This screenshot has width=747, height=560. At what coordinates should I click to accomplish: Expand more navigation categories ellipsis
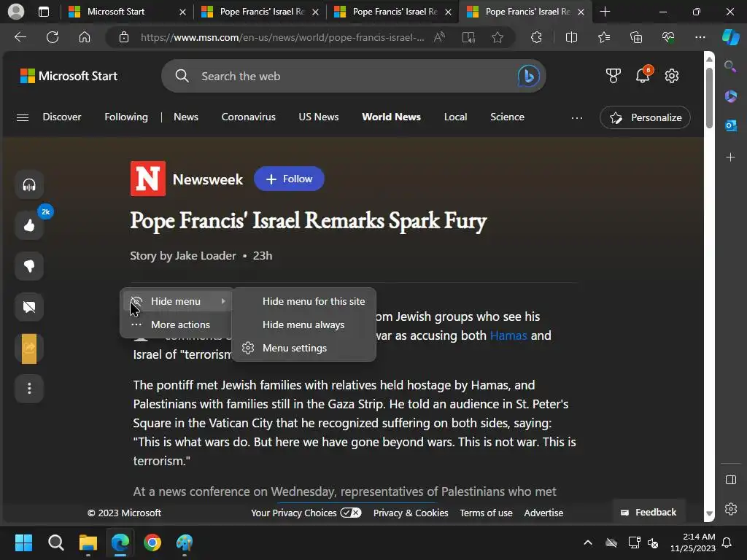(x=577, y=117)
